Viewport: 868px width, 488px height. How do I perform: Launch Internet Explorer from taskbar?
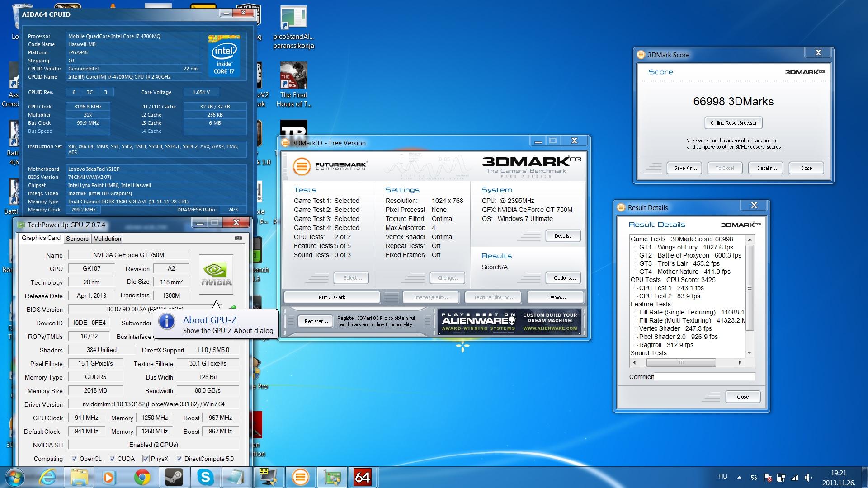pos(47,477)
